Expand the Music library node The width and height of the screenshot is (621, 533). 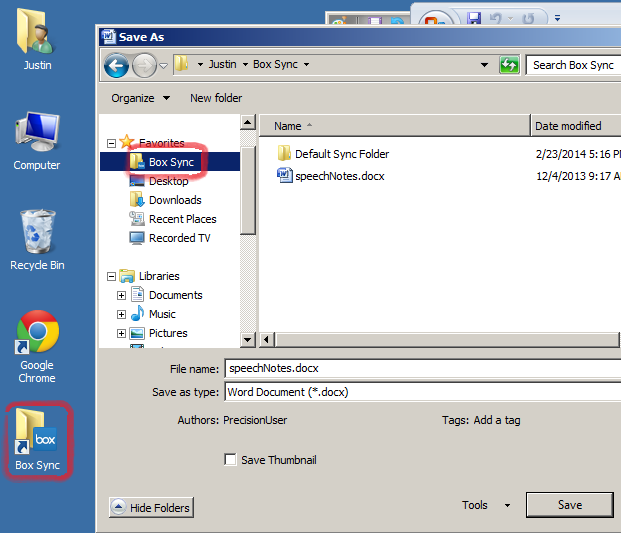pyautogui.click(x=122, y=314)
